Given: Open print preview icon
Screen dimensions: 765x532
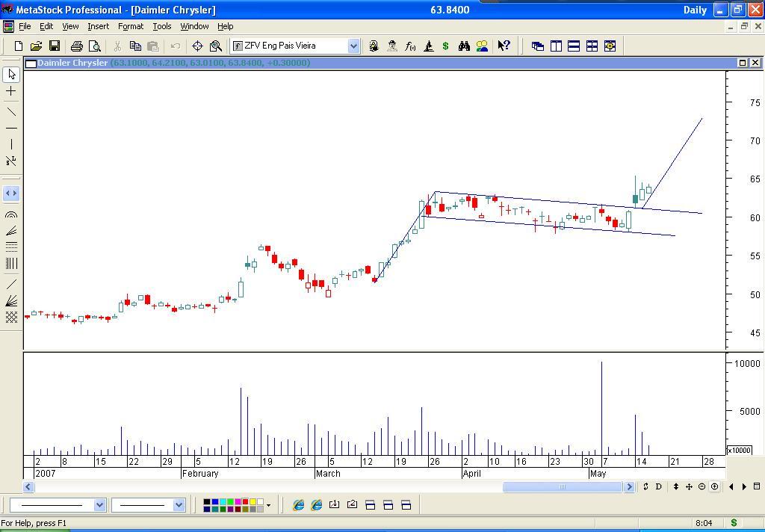Looking at the screenshot, I should 94,46.
